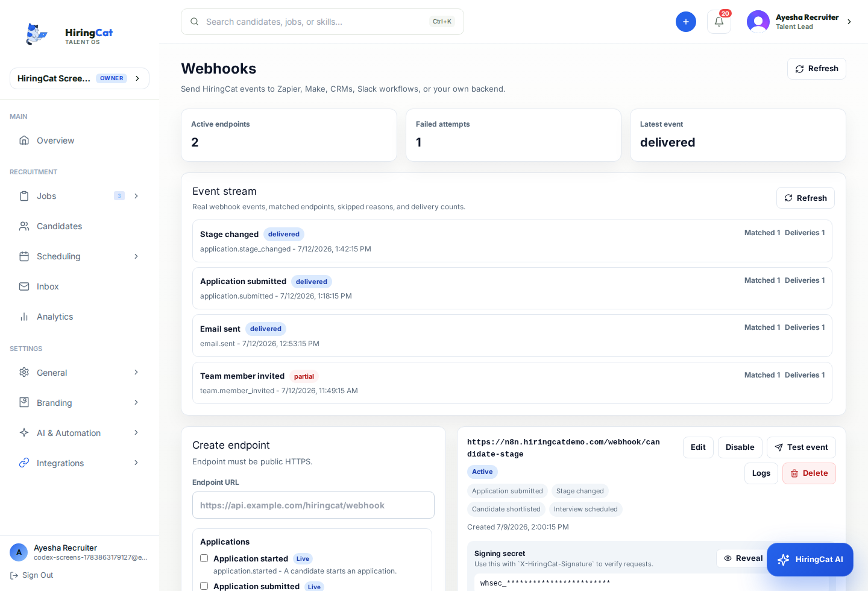Open notifications bell with 20 badge

(719, 22)
